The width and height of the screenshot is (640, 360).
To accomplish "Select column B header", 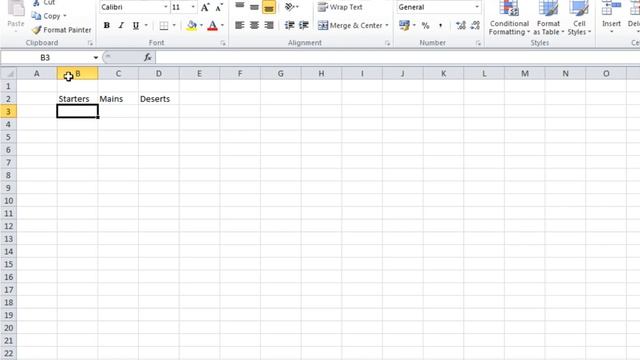I will (78, 73).
